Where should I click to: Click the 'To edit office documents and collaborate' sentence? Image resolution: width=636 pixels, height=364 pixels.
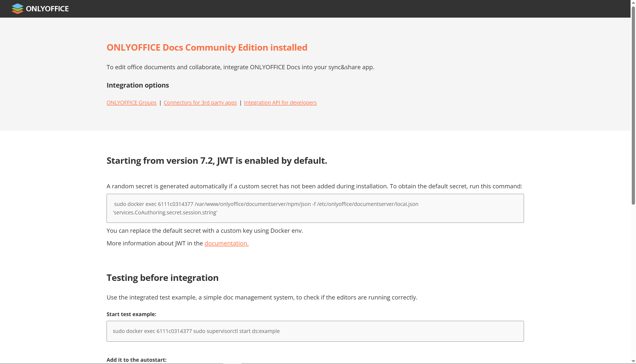click(x=240, y=67)
